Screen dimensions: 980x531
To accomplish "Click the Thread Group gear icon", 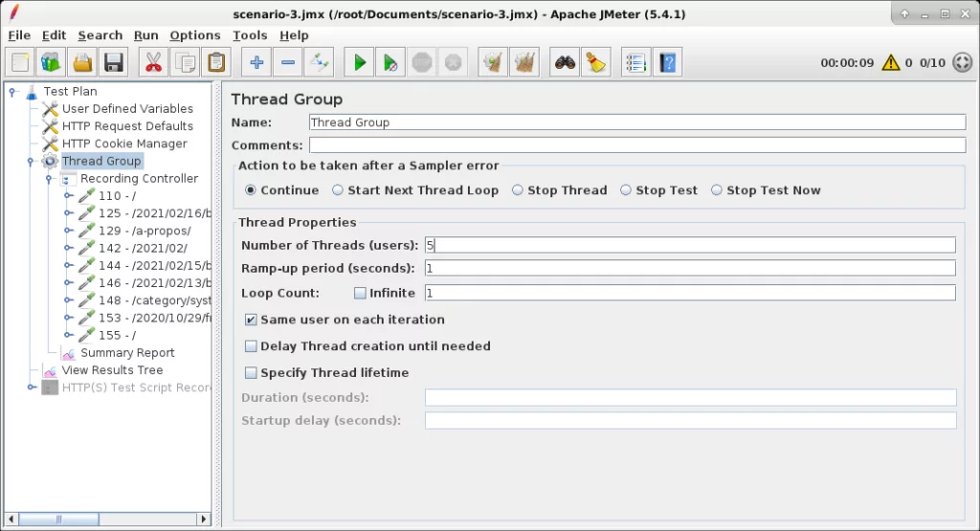I will click(50, 161).
